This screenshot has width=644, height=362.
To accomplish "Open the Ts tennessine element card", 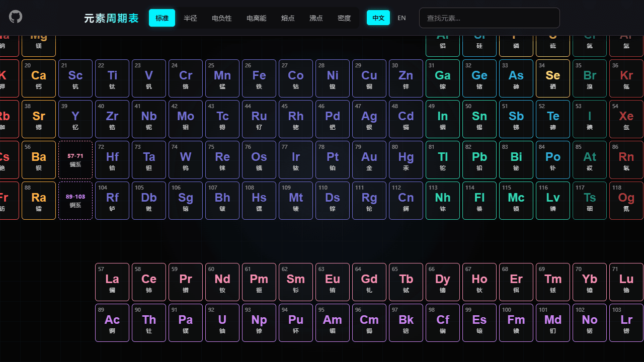I will [x=590, y=201].
